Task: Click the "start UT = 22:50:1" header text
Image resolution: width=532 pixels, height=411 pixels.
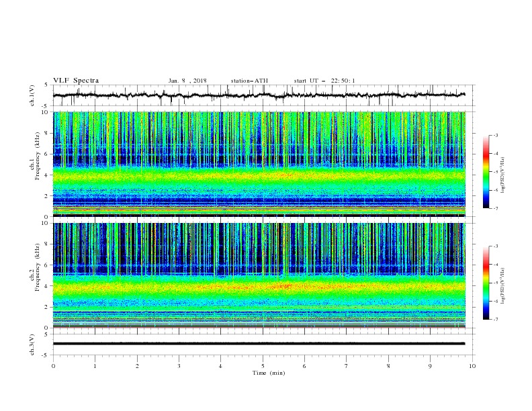Action: [x=324, y=81]
